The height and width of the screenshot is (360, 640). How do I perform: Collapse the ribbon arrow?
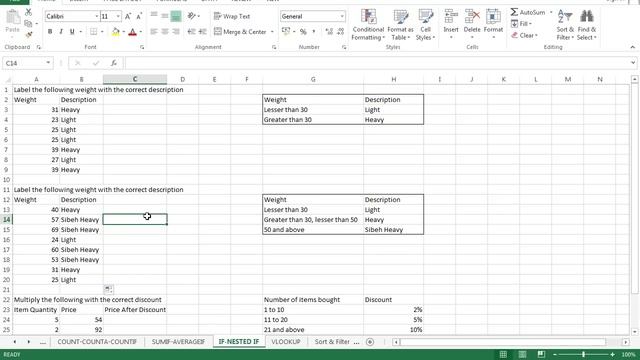[x=633, y=47]
